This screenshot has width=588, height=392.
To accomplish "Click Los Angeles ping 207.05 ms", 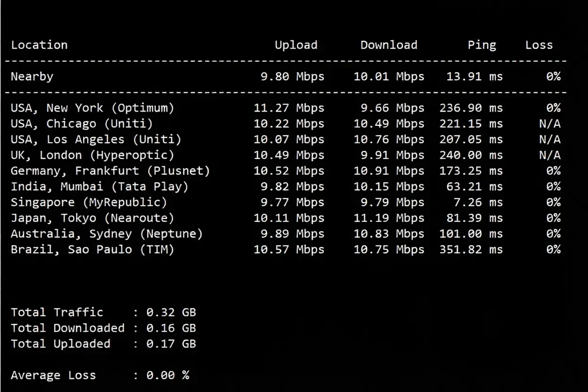I will (471, 140).
